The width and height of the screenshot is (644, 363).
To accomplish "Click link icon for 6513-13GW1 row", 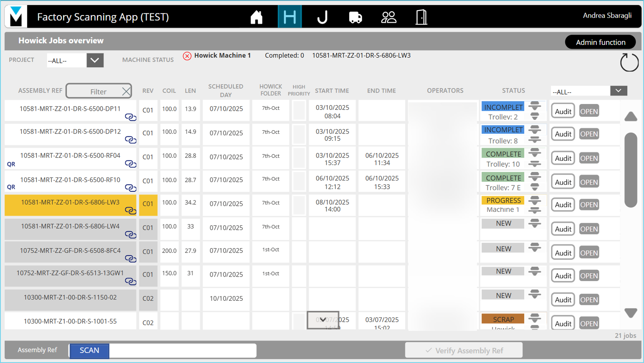I will (131, 282).
